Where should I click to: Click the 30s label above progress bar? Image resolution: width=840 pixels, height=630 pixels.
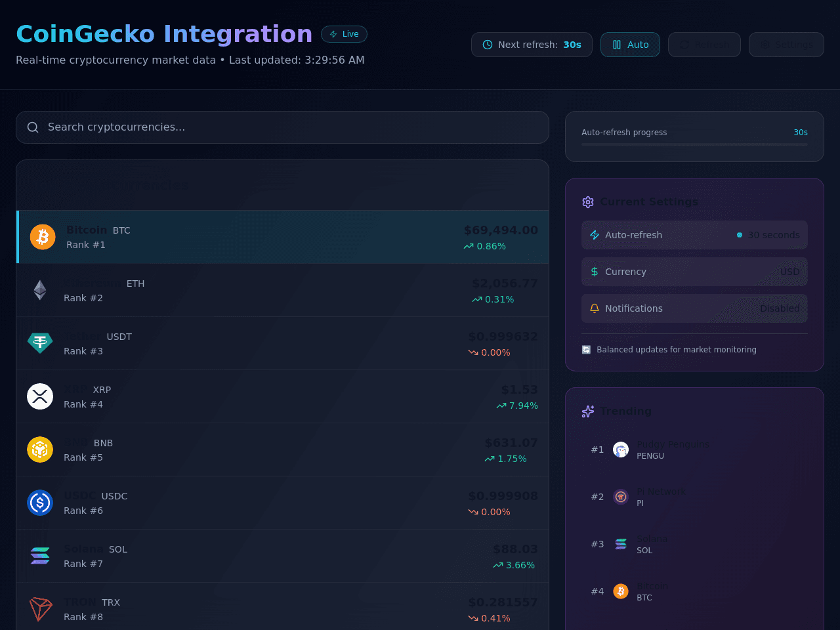(x=801, y=133)
